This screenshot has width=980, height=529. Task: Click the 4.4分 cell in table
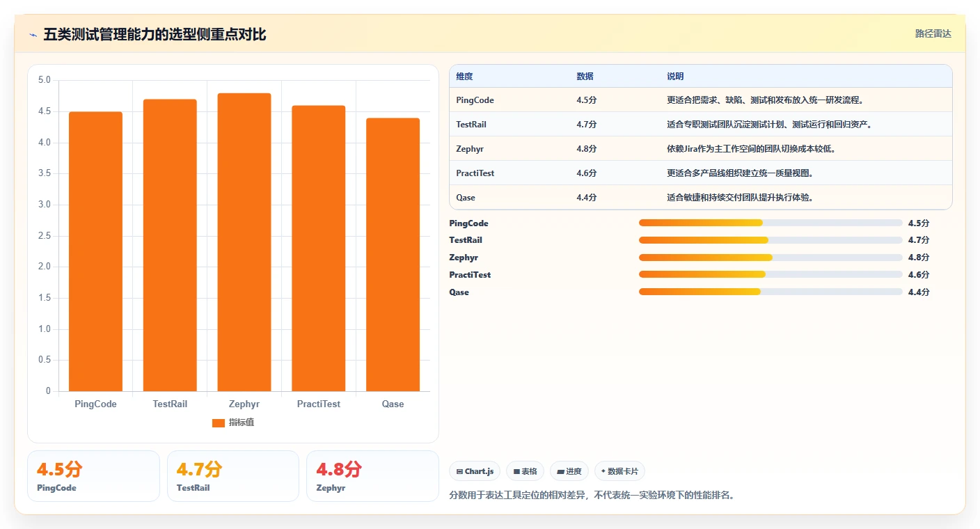tap(587, 198)
